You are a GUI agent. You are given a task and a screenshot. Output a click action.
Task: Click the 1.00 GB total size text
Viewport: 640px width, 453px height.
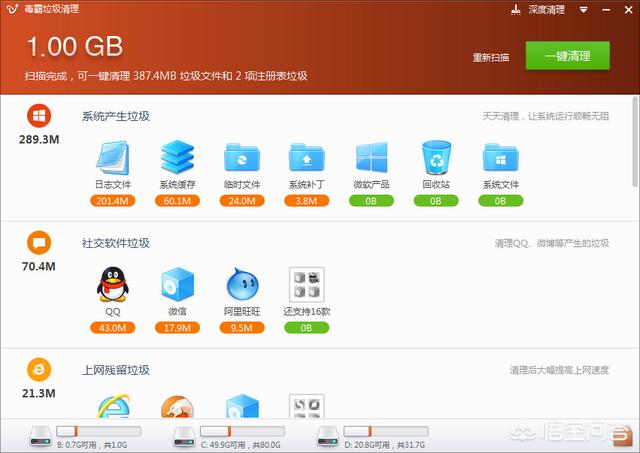pyautogui.click(x=75, y=46)
